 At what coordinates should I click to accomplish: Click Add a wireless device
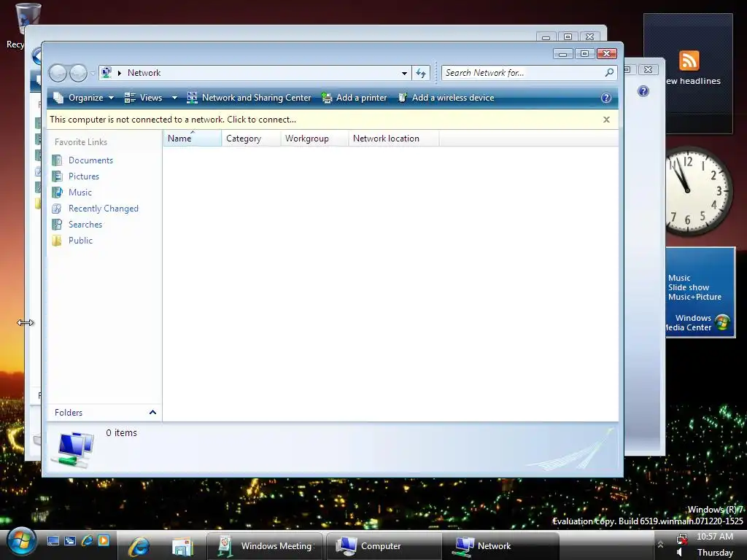click(x=446, y=98)
